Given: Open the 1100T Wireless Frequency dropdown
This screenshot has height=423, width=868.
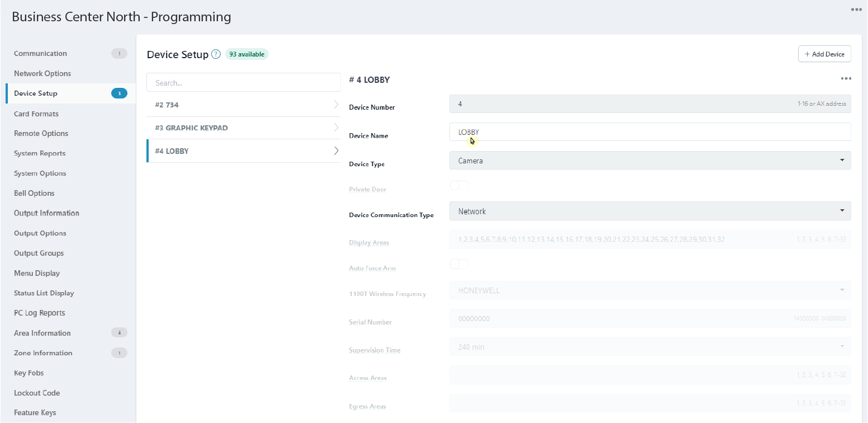Looking at the screenshot, I should coord(649,290).
